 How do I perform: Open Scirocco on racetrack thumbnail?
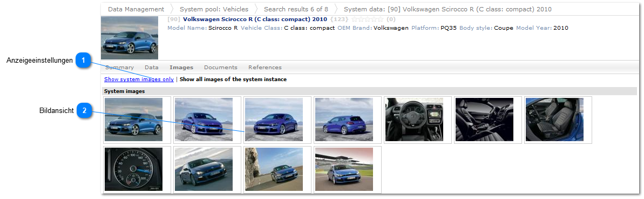click(344, 169)
